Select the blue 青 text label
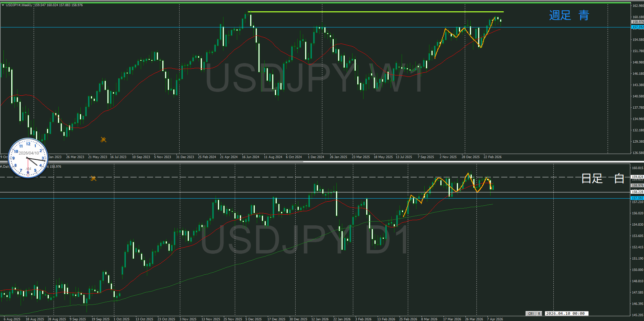Viewport: 644px width, 321px height. pyautogui.click(x=584, y=15)
